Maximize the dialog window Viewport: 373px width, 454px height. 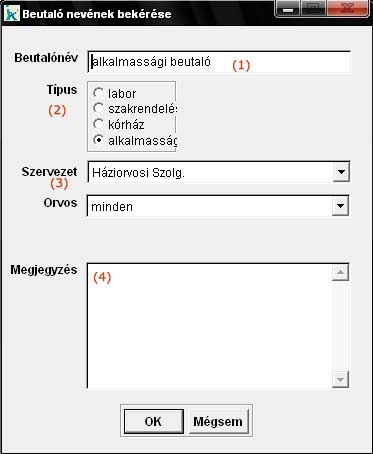tap(314, 8)
